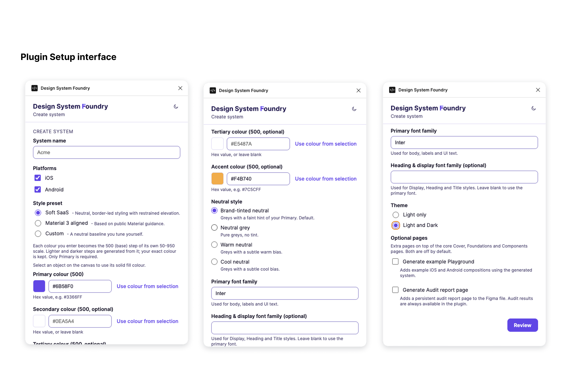Enable Generate Audit report page checkbox
Screen dimensions: 588x368
coord(395,290)
